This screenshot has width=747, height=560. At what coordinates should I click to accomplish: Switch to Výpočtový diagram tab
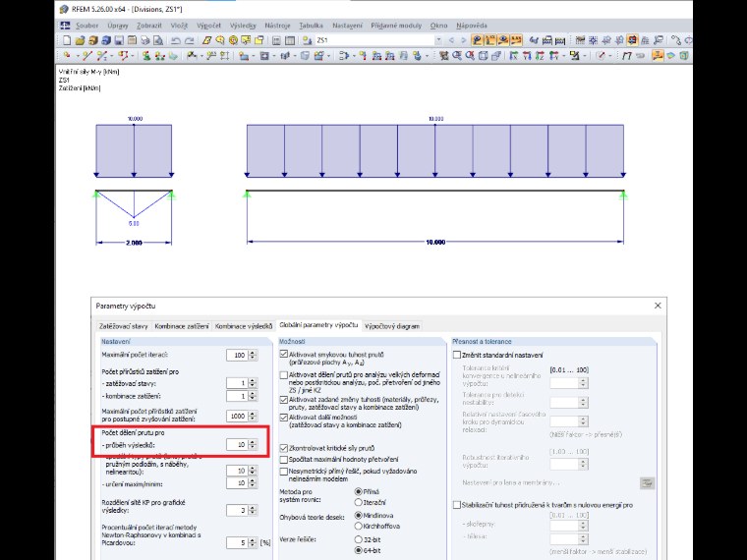[x=392, y=326]
